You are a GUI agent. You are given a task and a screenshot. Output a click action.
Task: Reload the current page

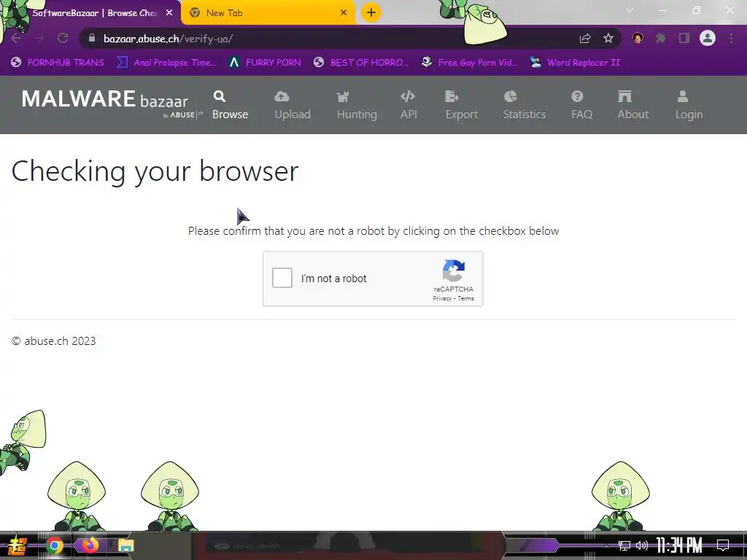click(x=63, y=38)
